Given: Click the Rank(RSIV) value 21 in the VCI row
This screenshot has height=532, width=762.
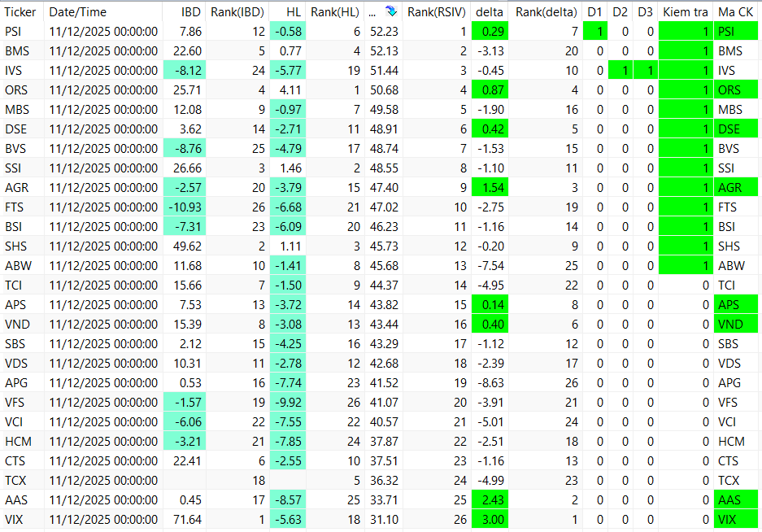Looking at the screenshot, I should (459, 422).
